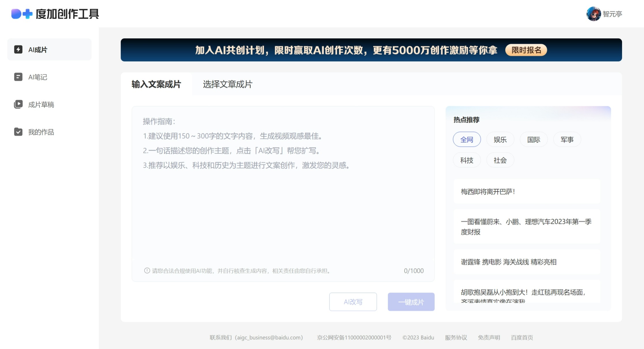Click 限时报名 on the banner
The height and width of the screenshot is (349, 644).
526,50
